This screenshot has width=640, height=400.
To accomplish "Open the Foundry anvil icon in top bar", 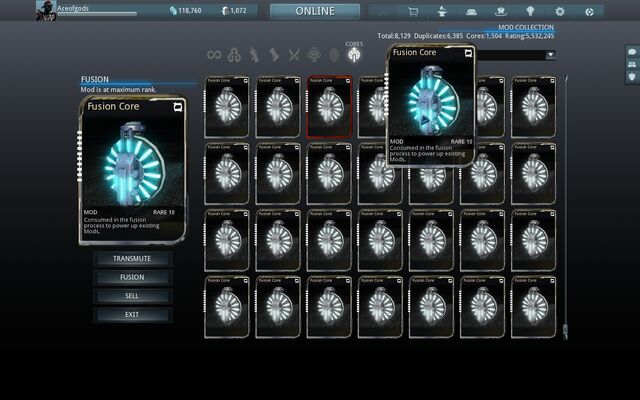I will coord(442,11).
